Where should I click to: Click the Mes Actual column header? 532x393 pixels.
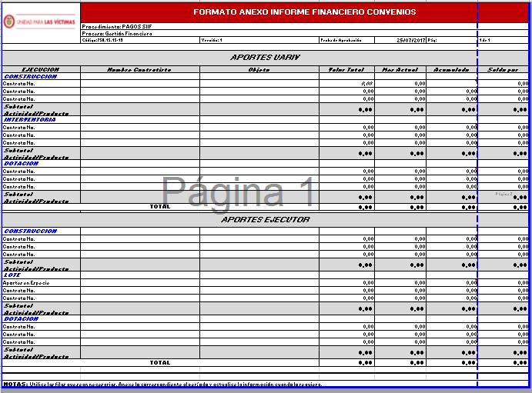(x=400, y=69)
